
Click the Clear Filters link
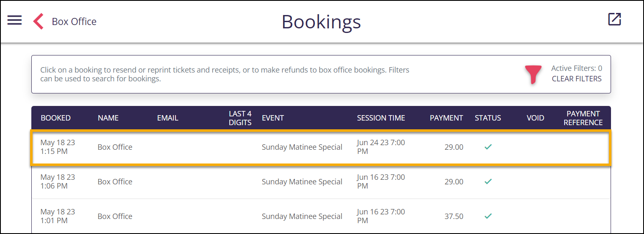click(577, 79)
